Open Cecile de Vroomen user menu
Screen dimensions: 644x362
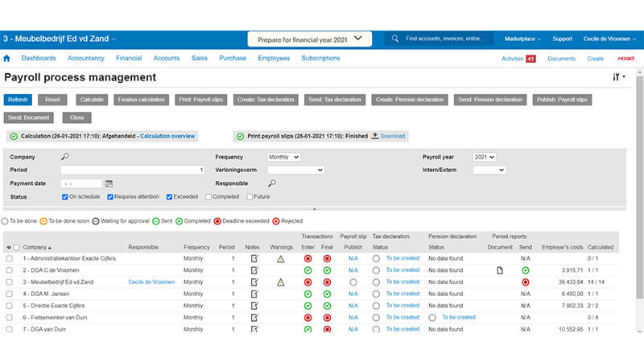click(609, 39)
